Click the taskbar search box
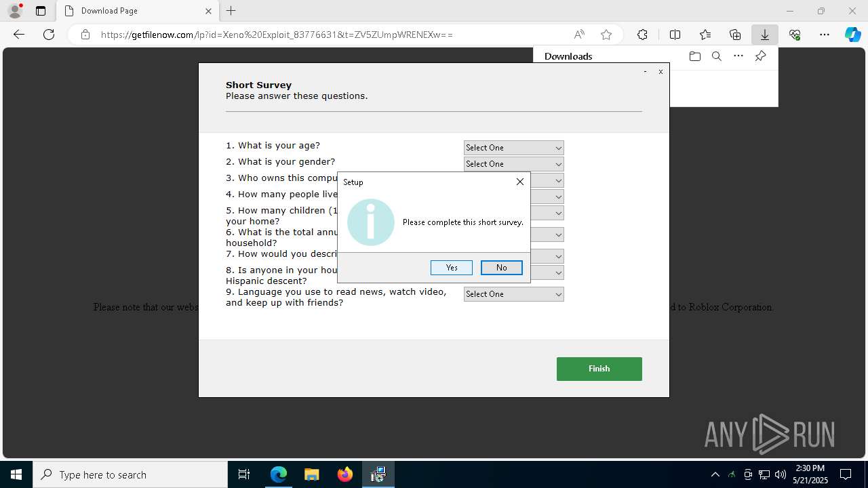 pos(130,474)
